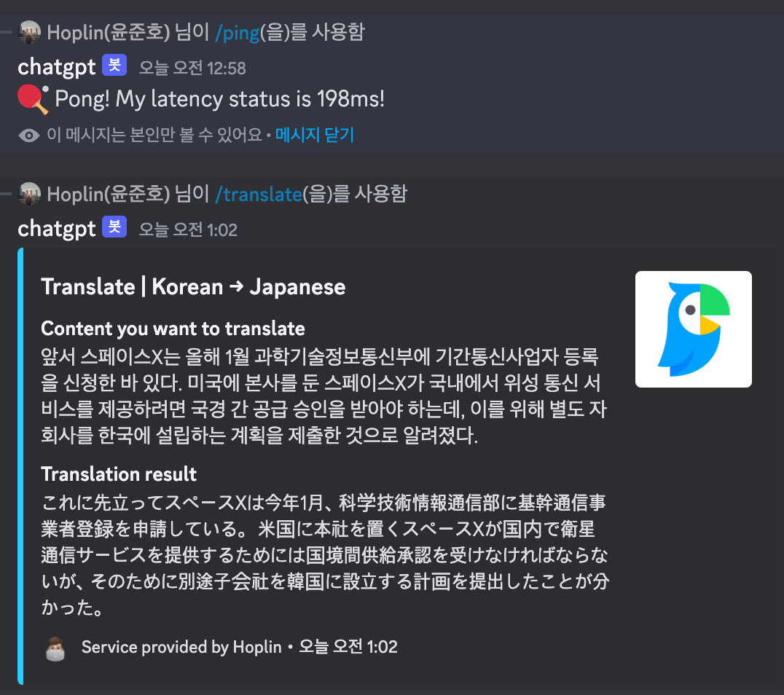Viewport: 784px width, 695px height.
Task: Click the 12:58 message timestamp
Action: [192, 68]
